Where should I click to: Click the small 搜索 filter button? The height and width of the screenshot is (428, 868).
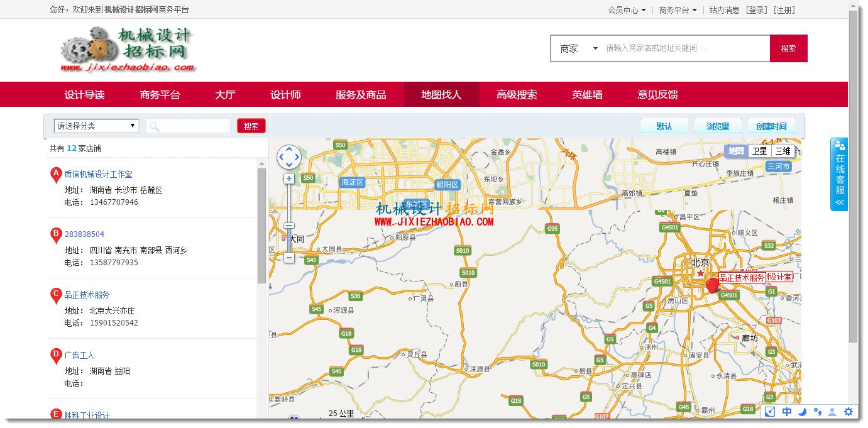(251, 126)
